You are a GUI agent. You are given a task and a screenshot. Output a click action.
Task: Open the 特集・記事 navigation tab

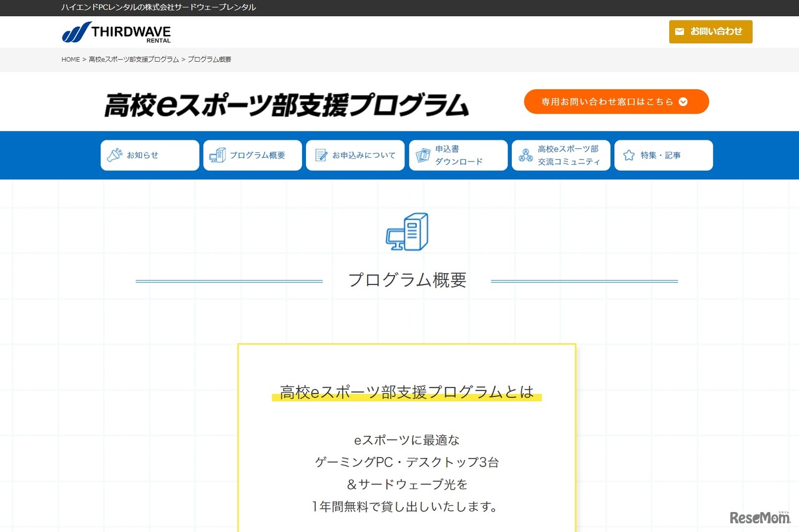tap(664, 155)
